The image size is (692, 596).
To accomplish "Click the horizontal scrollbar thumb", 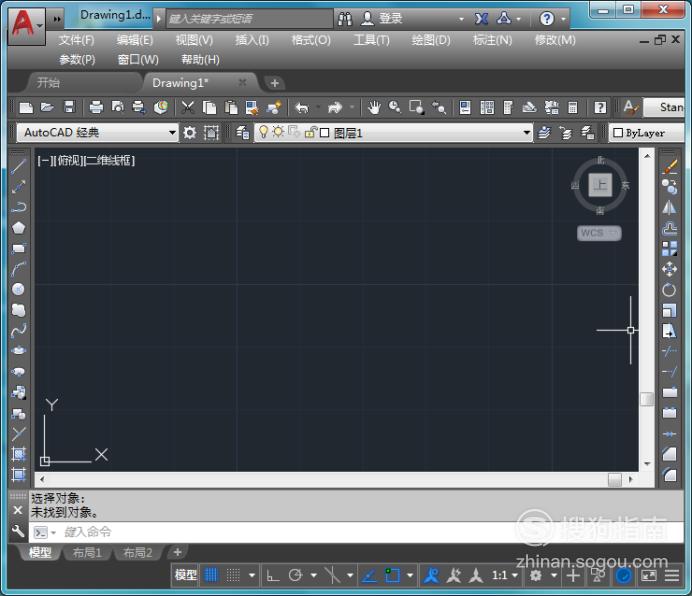I will click(x=615, y=479).
